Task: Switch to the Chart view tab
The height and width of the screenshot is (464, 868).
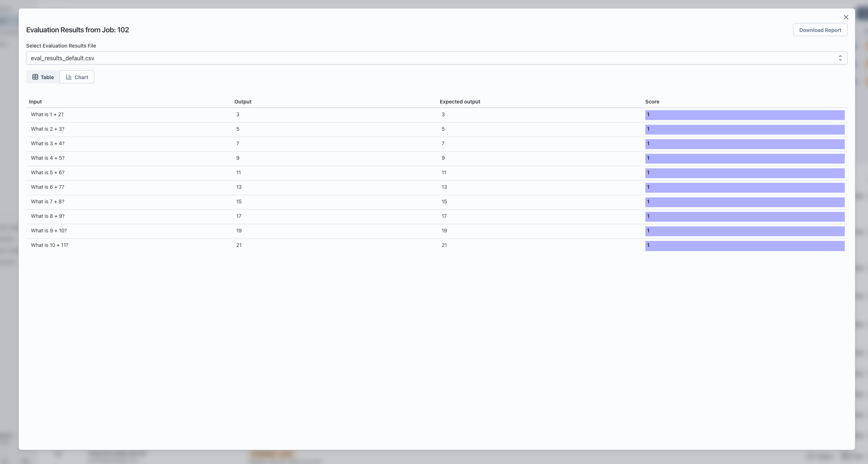Action: pos(77,77)
